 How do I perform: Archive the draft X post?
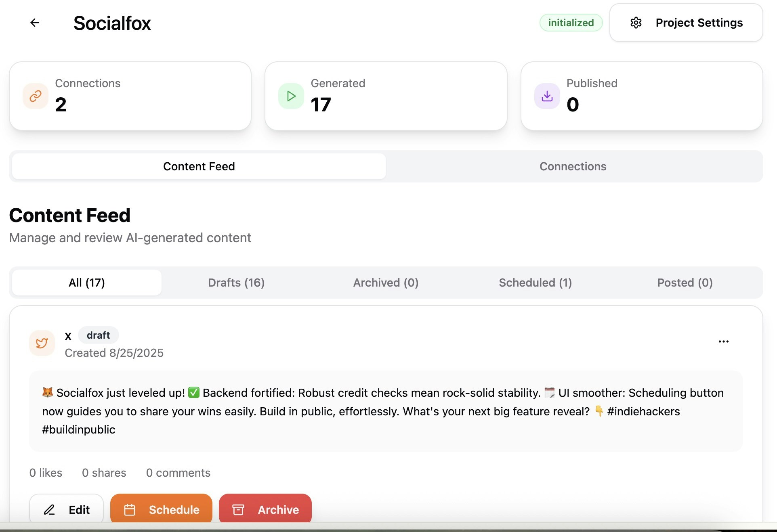tap(265, 509)
